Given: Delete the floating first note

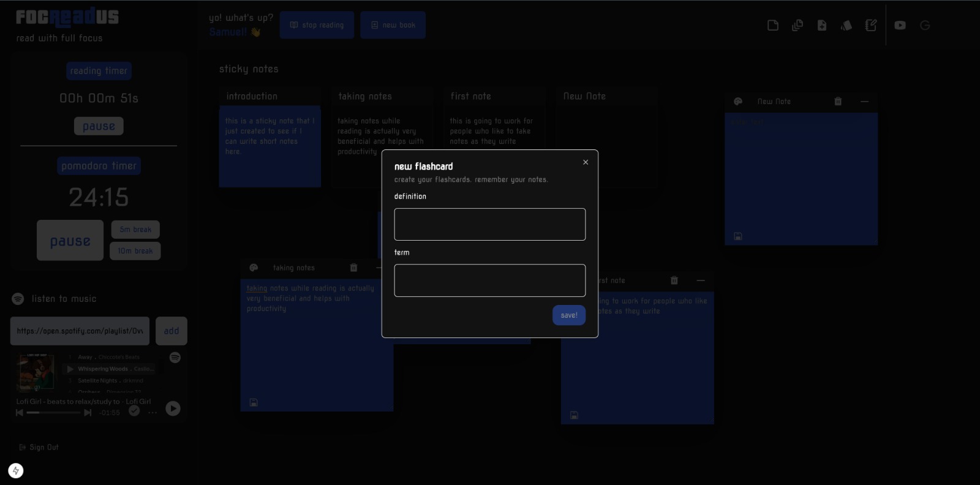Looking at the screenshot, I should click(x=674, y=280).
